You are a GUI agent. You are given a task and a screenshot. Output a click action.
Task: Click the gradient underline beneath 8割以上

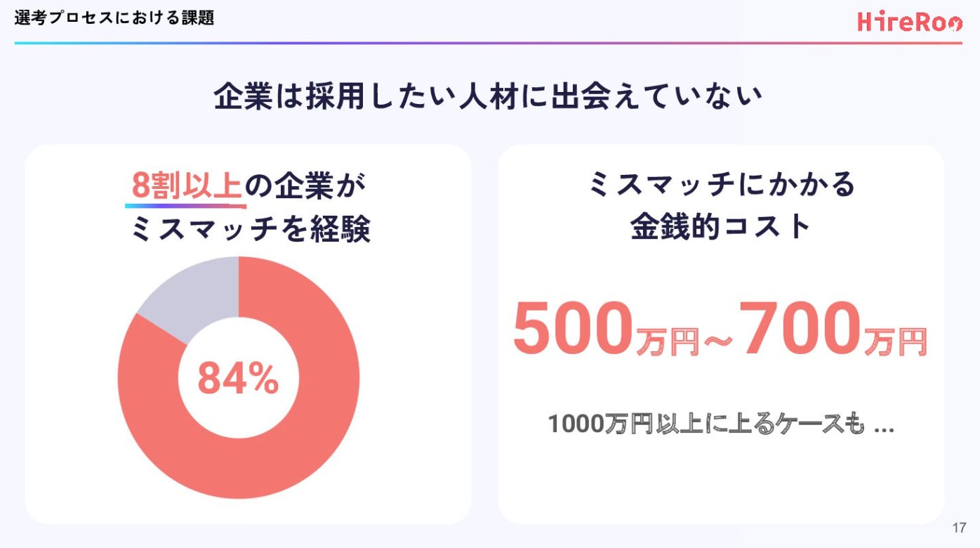(x=185, y=207)
